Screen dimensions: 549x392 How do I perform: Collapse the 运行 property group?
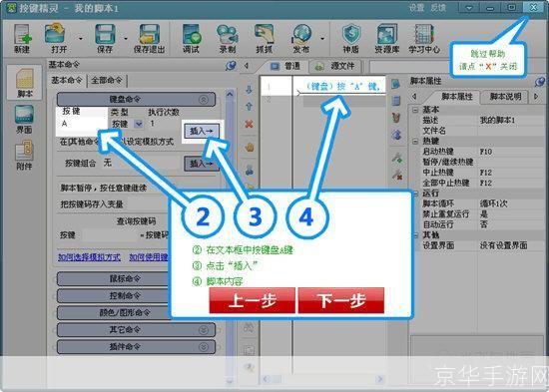415,194
